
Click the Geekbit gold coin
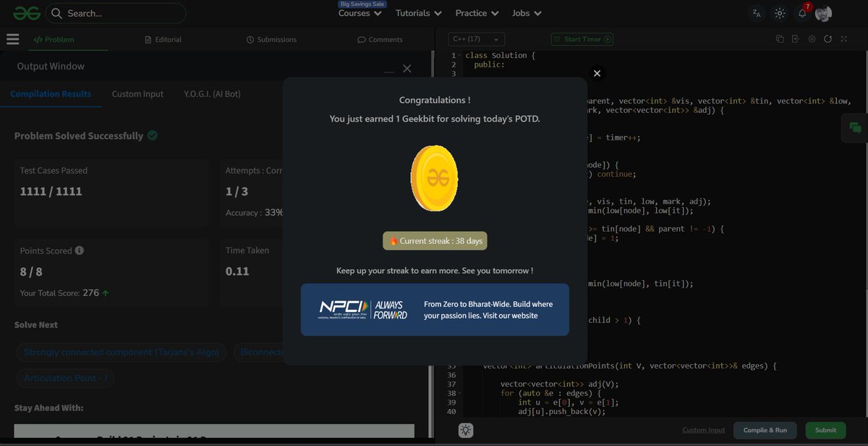pos(434,178)
